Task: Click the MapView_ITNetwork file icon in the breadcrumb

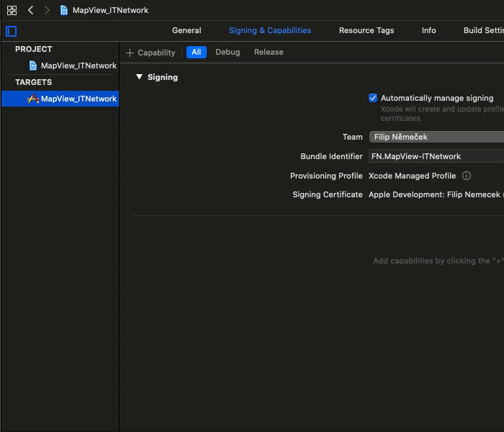Action: tap(64, 10)
